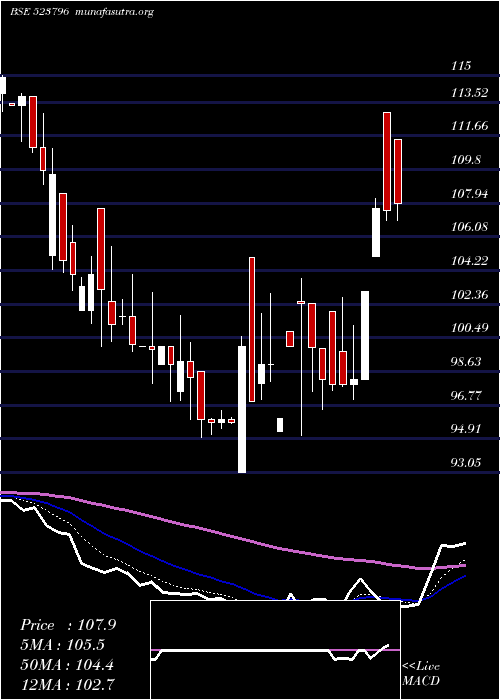Select the 102.36 price axis label
The image size is (500, 700).
(470, 295)
